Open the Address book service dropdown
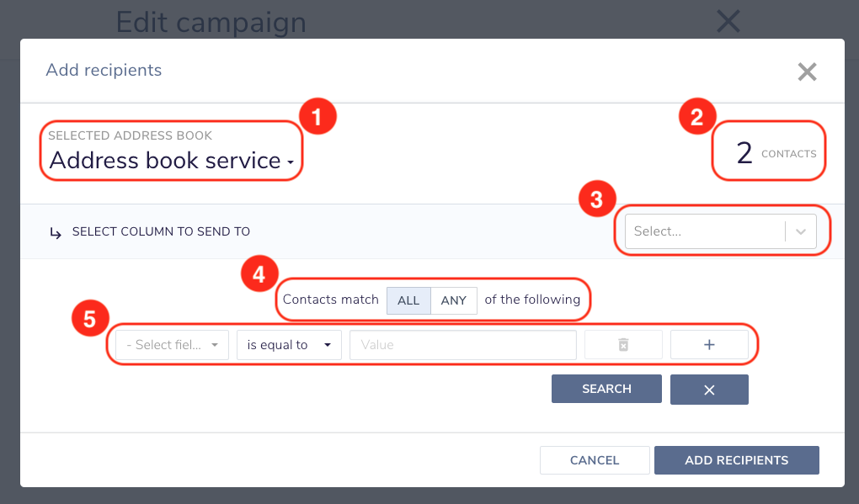The width and height of the screenshot is (859, 504). [172, 161]
